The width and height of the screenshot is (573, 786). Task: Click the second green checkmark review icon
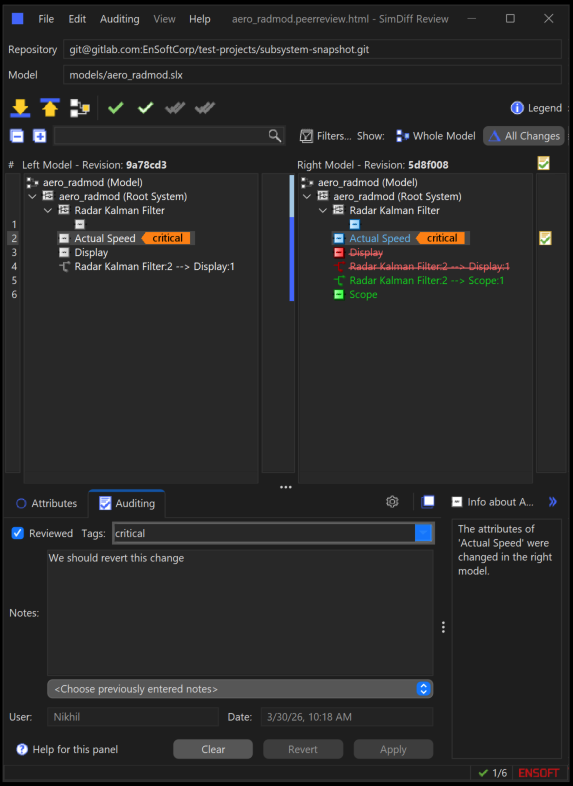[x=145, y=108]
